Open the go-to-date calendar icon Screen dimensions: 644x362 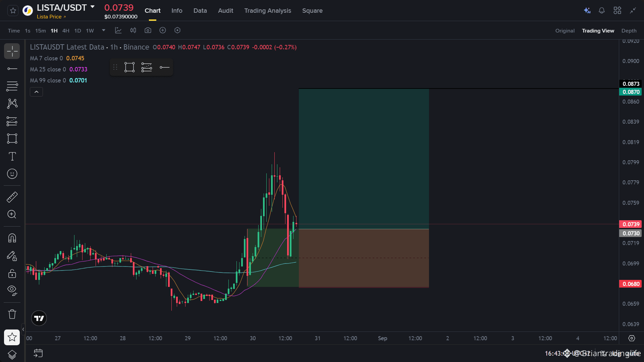coord(38,353)
